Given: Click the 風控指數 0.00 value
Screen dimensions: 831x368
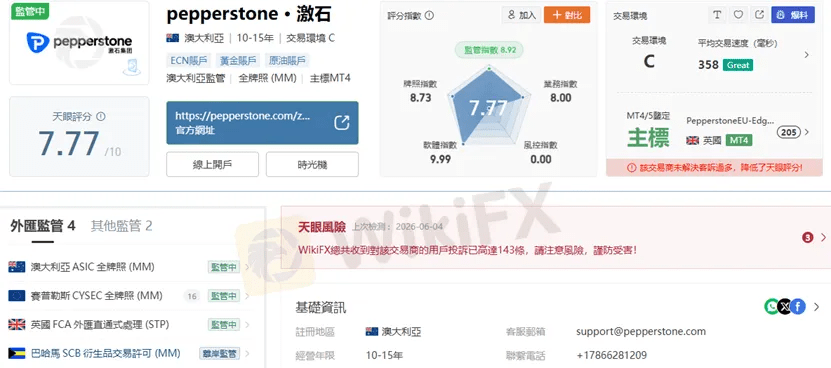Looking at the screenshot, I should (541, 159).
